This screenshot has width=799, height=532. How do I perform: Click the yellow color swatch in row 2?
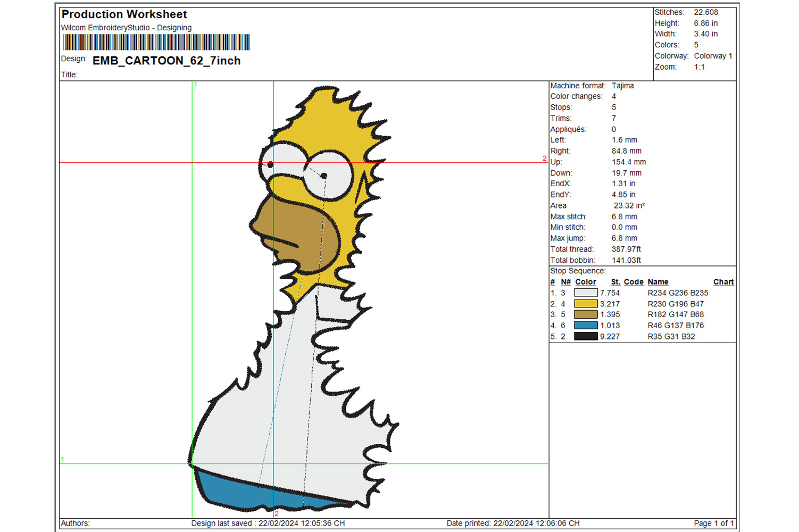[x=586, y=304]
